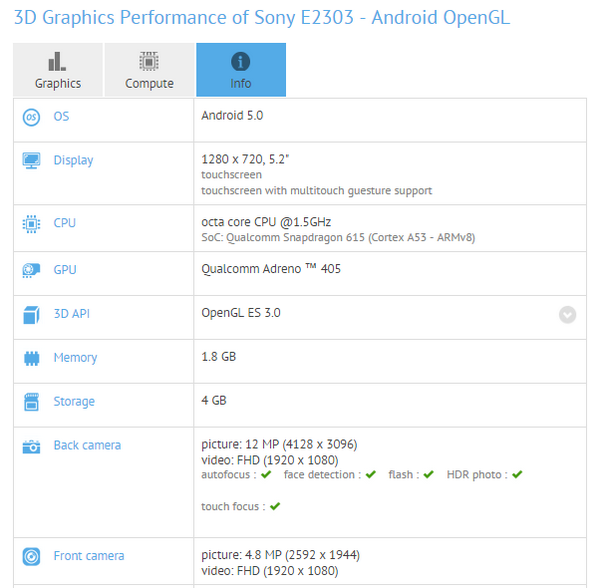The width and height of the screenshot is (600, 588).
Task: Click the Display monitor icon
Action: pos(31,161)
